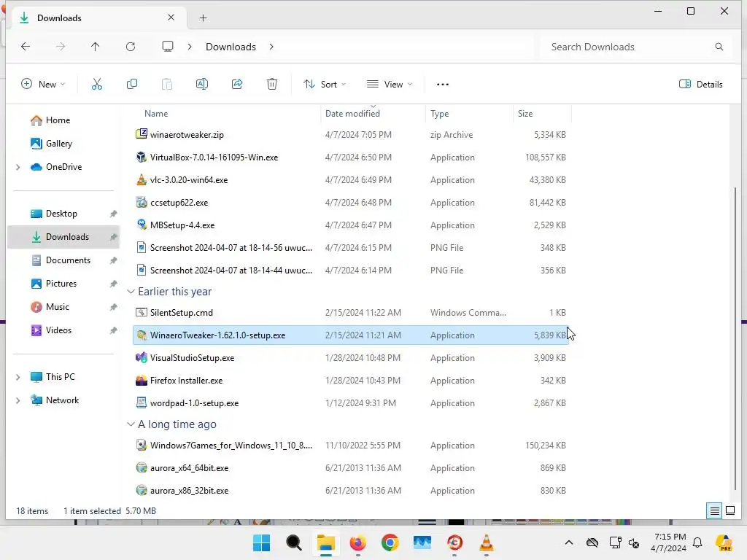Click the This PC monitor icon in address bar
Screen dimensions: 747x560
pos(168,47)
